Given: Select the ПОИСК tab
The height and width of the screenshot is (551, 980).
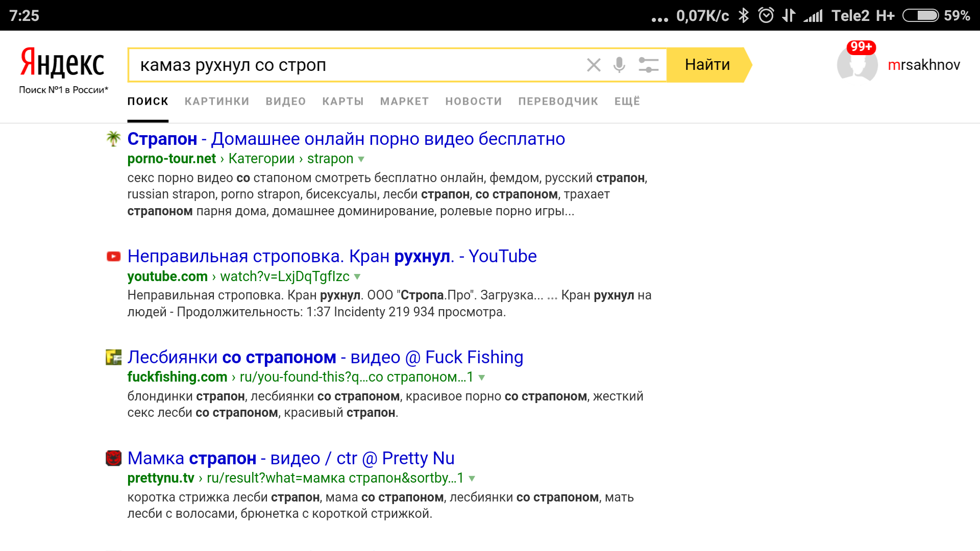Looking at the screenshot, I should pyautogui.click(x=148, y=102).
